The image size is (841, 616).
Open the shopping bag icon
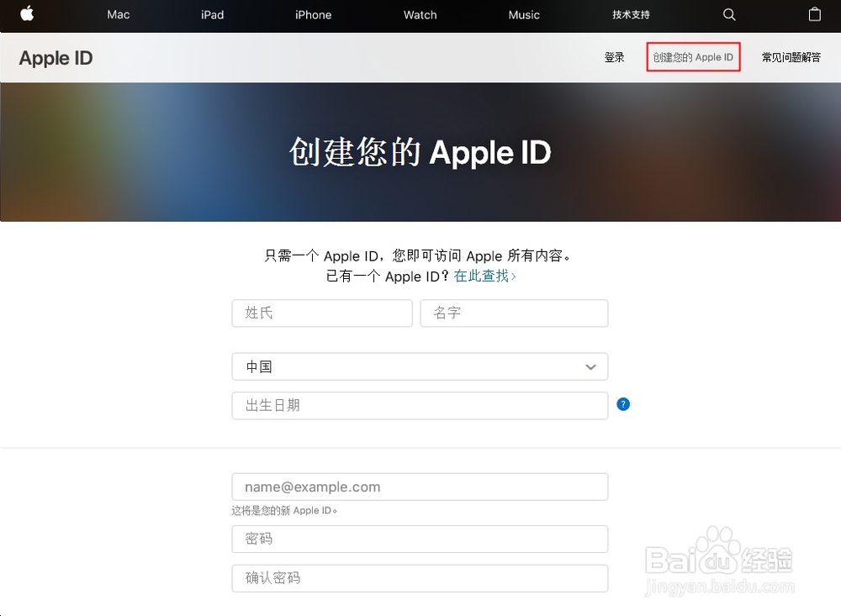[814, 14]
